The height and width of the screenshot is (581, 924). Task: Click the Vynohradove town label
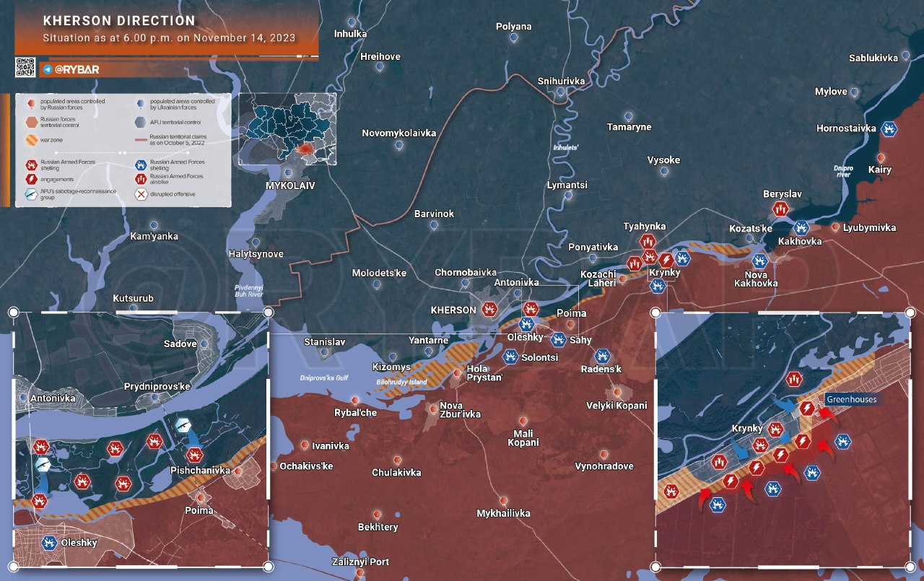coord(604,466)
